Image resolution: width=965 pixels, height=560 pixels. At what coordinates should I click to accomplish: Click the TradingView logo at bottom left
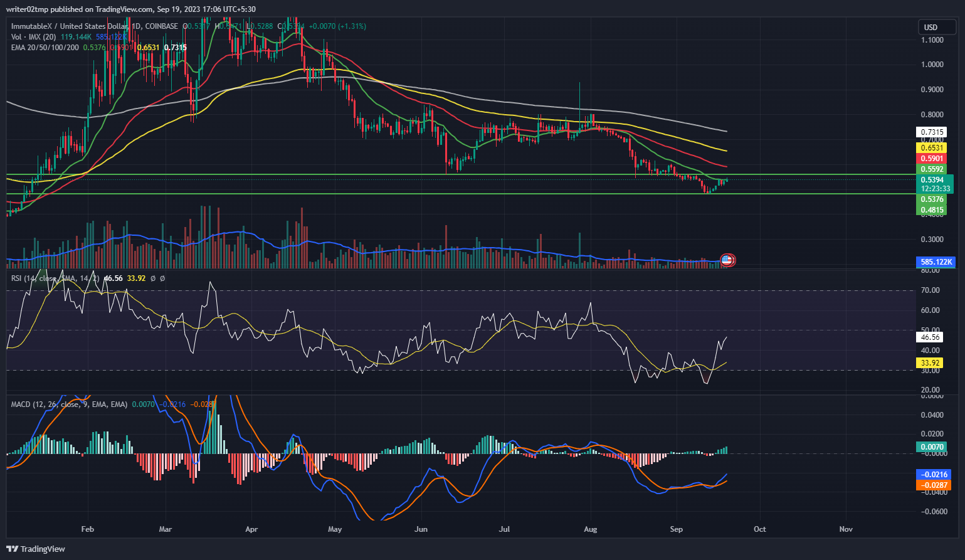(x=36, y=549)
